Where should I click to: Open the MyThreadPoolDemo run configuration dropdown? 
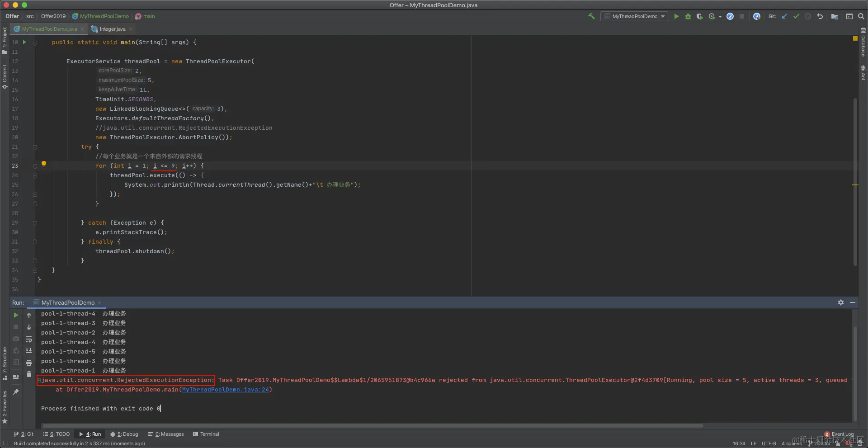[x=635, y=16]
